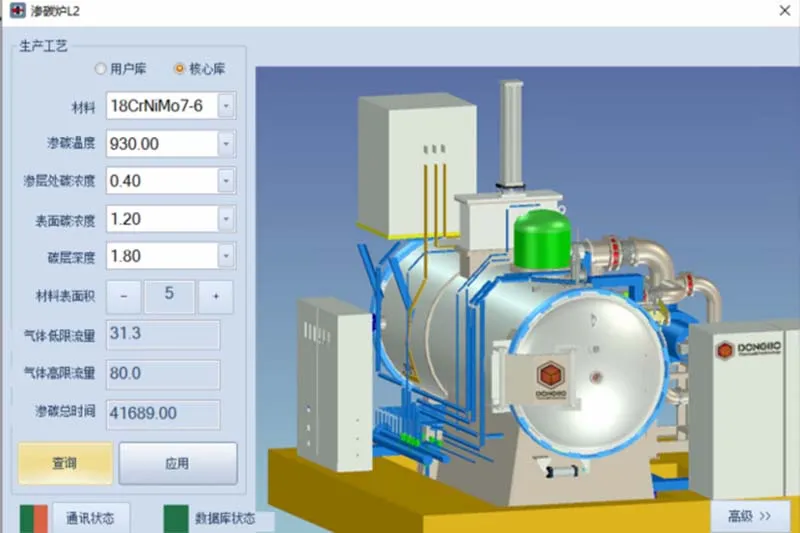
Task: Open the 碳层深度 dropdown arrow
Action: point(227,256)
